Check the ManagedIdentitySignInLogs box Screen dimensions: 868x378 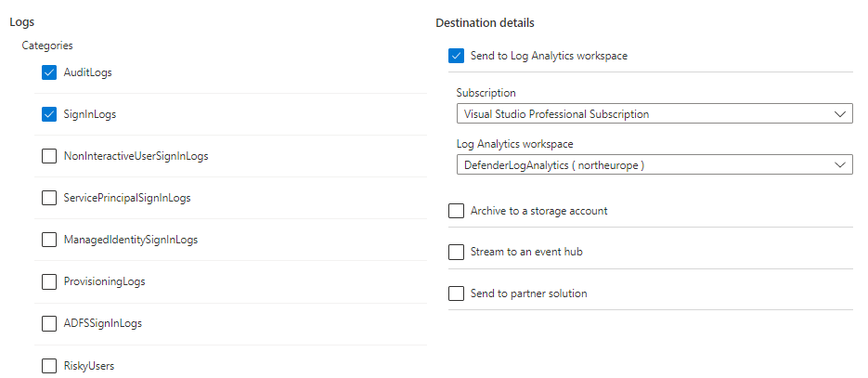49,240
